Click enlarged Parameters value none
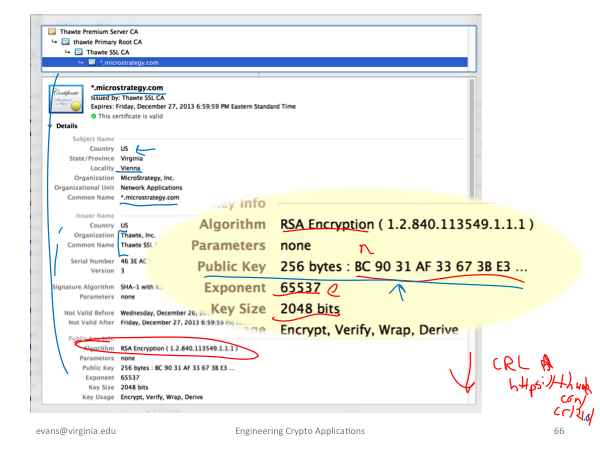The width and height of the screenshot is (600, 450). [295, 246]
